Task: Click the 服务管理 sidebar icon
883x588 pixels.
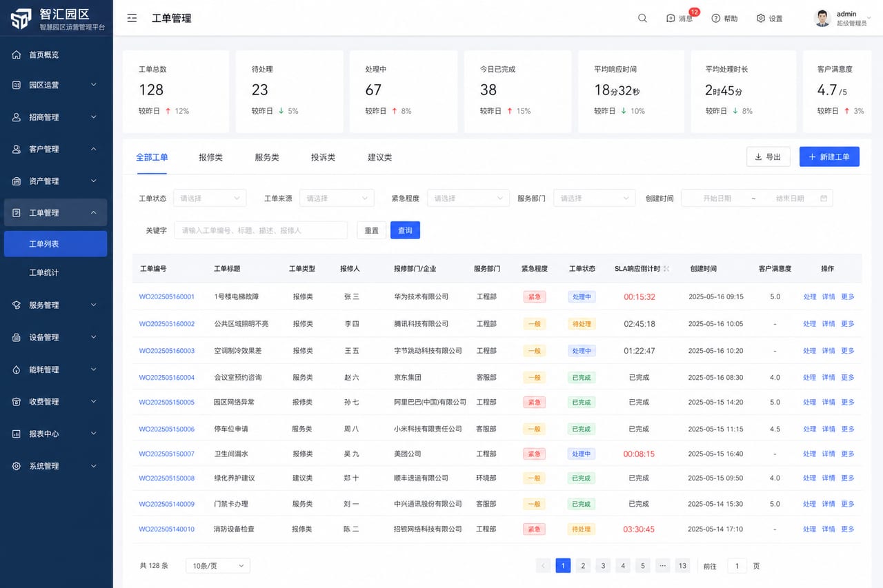Action: pyautogui.click(x=17, y=305)
